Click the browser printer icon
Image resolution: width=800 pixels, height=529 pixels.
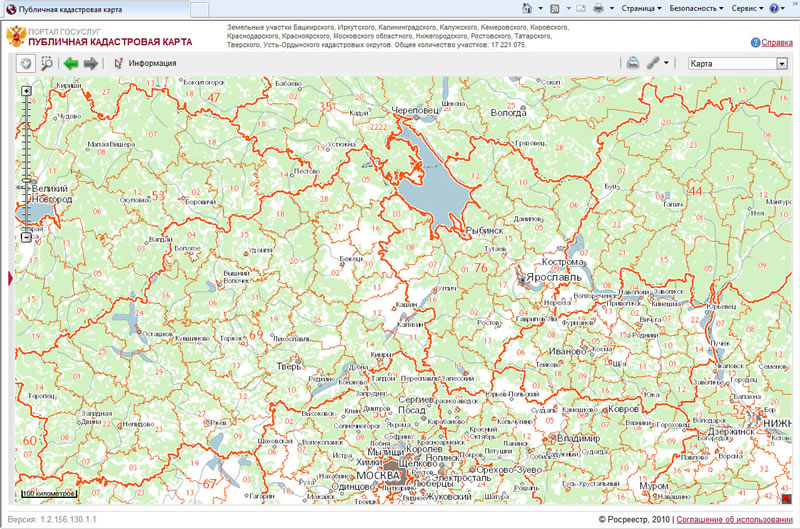click(x=598, y=8)
